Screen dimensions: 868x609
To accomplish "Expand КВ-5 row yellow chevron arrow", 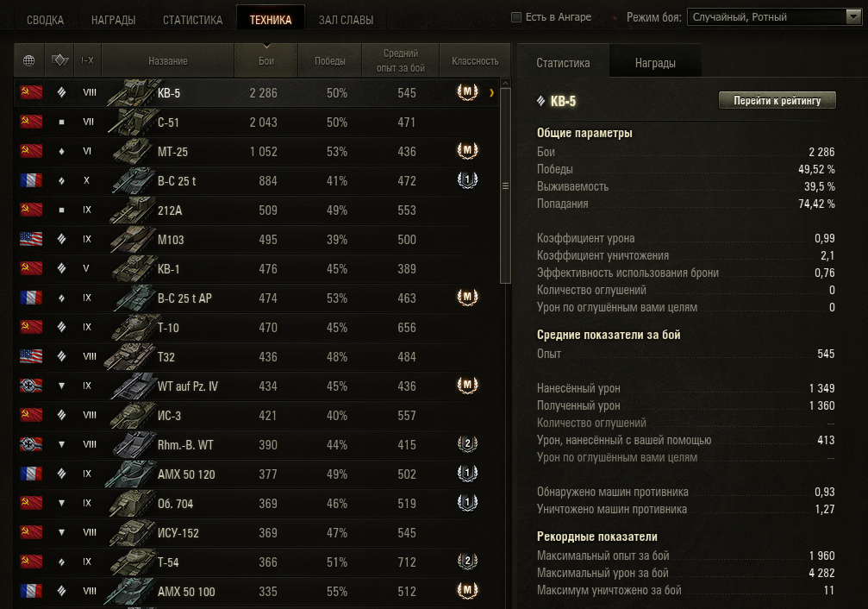I will coord(491,93).
